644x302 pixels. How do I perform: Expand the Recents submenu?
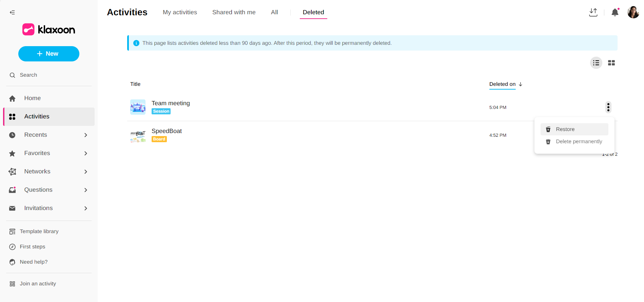click(x=85, y=135)
